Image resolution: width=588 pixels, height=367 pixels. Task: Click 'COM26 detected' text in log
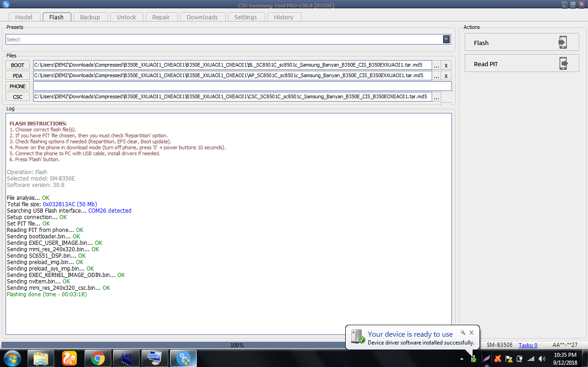pyautogui.click(x=110, y=211)
